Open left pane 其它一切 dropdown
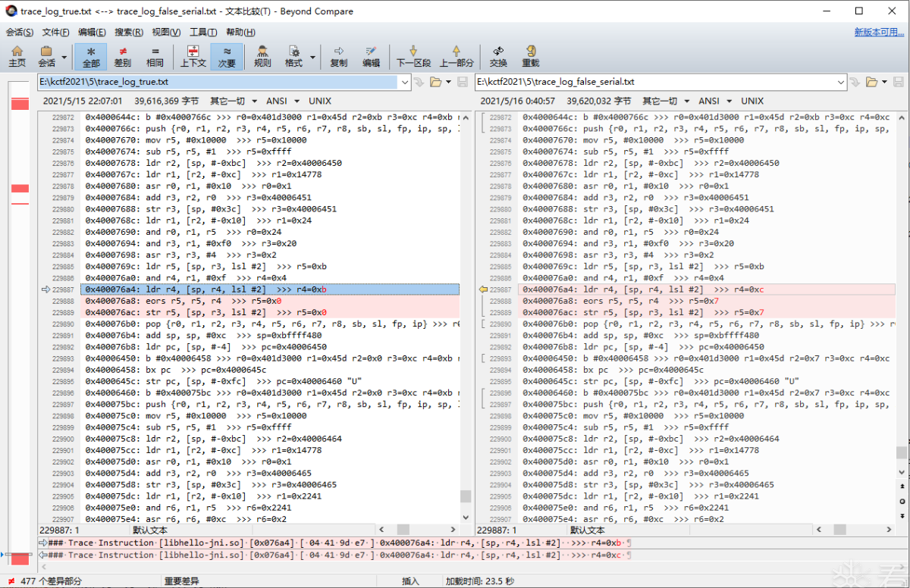The width and height of the screenshot is (910, 588). point(234,101)
